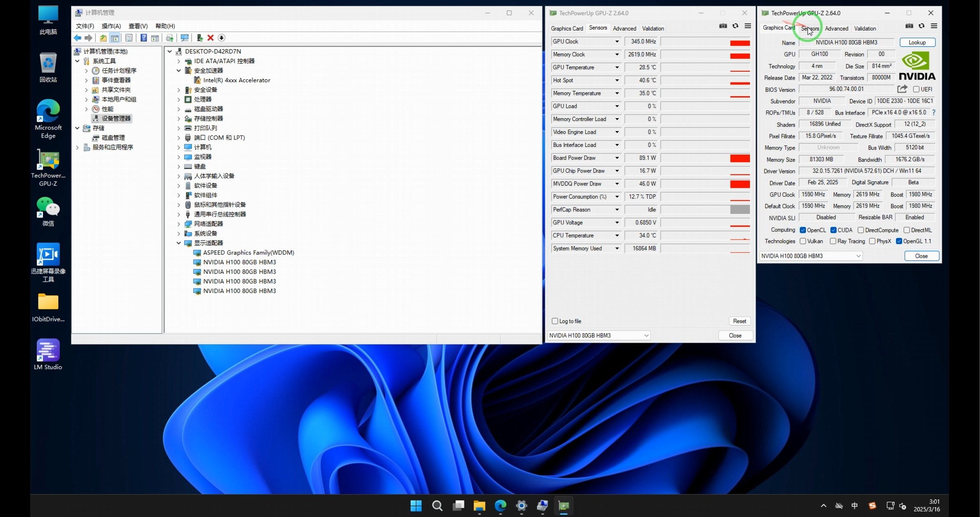Select Intel(R) 4xxx Accelerator device
This screenshot has height=517, width=980.
point(237,80)
